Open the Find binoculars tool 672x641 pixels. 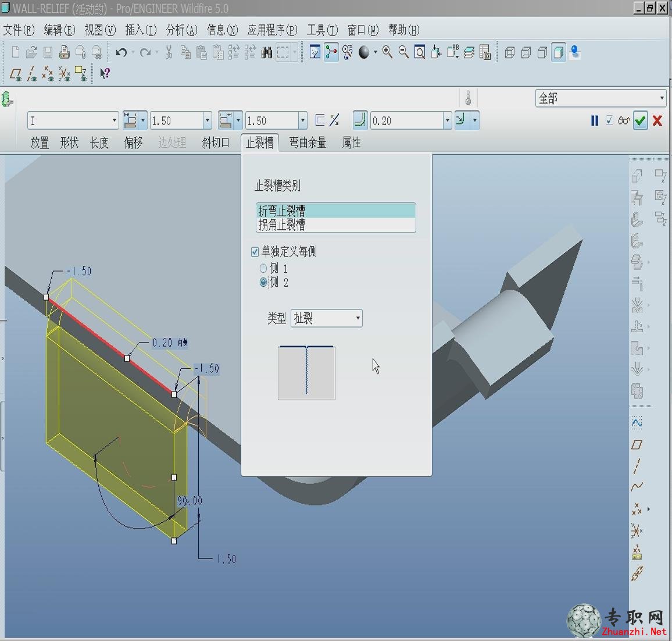pos(267,53)
